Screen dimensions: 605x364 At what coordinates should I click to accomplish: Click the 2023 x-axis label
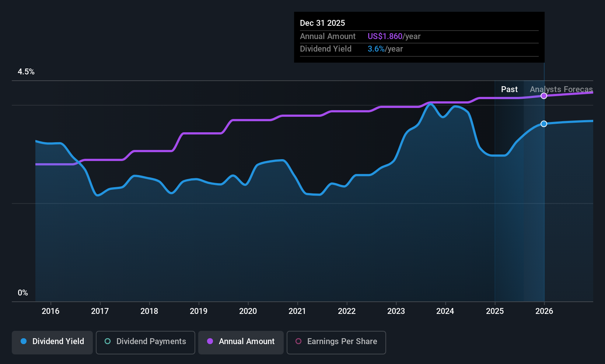click(396, 311)
